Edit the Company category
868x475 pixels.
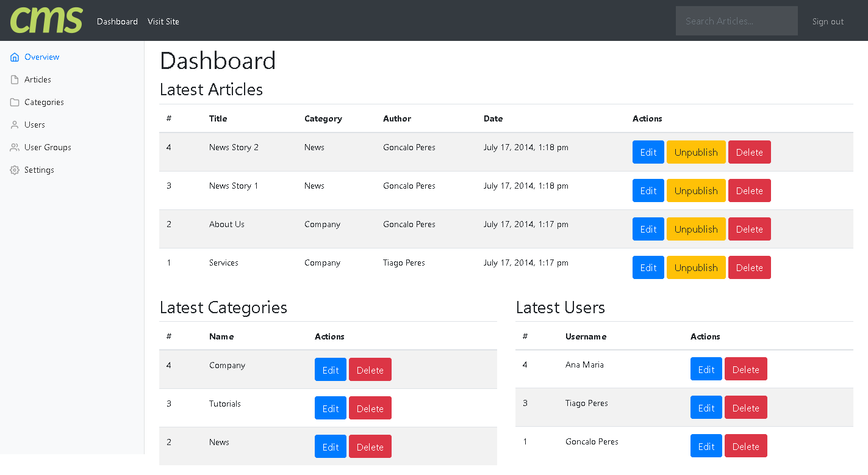330,370
